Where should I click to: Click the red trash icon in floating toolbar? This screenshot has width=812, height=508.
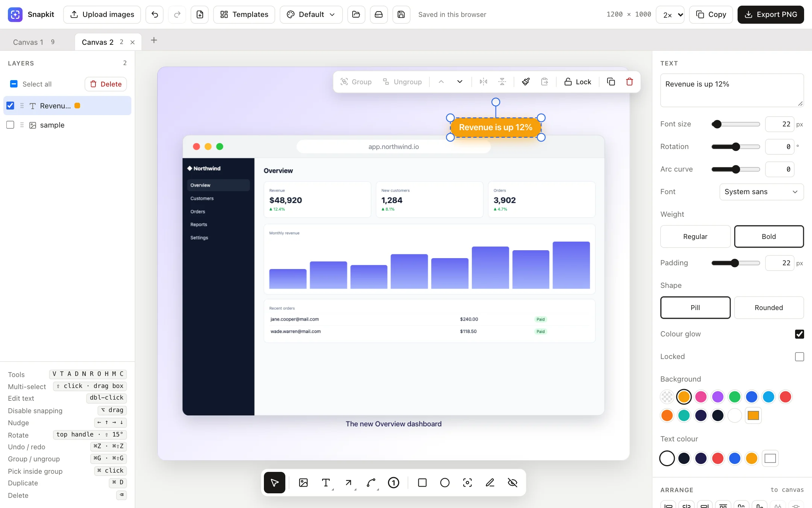[630, 82]
